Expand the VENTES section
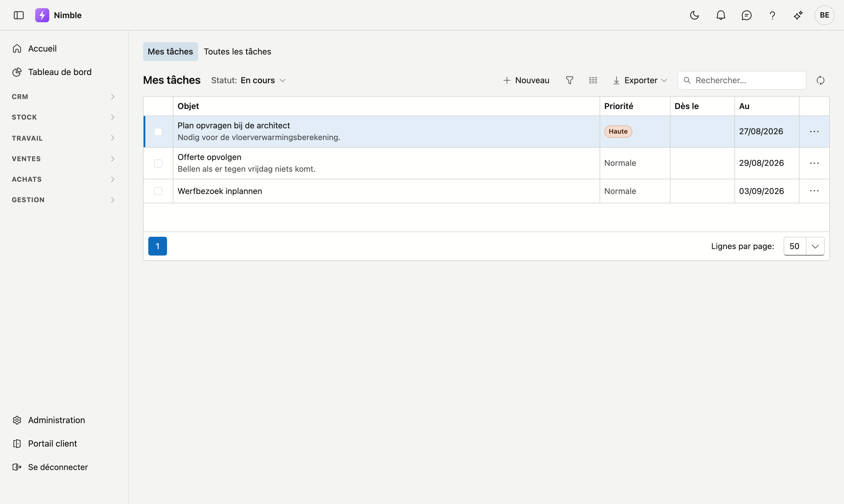 tap(64, 159)
